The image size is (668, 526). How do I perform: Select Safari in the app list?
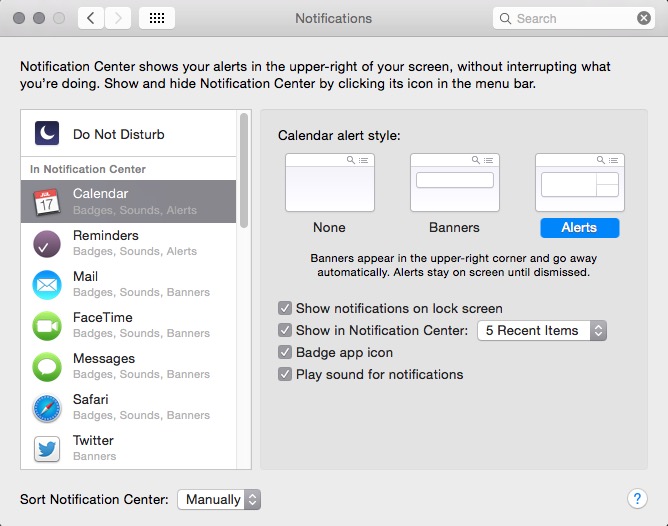pos(128,407)
